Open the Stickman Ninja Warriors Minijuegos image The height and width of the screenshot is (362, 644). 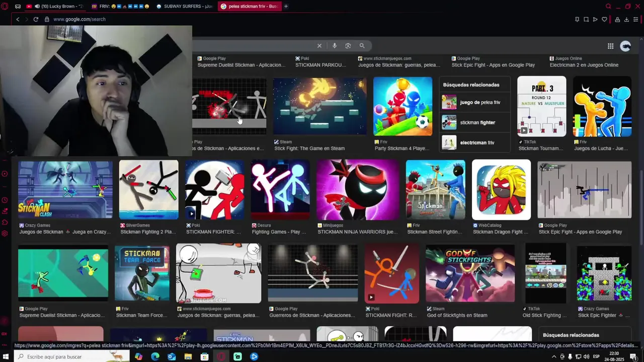coord(358,190)
